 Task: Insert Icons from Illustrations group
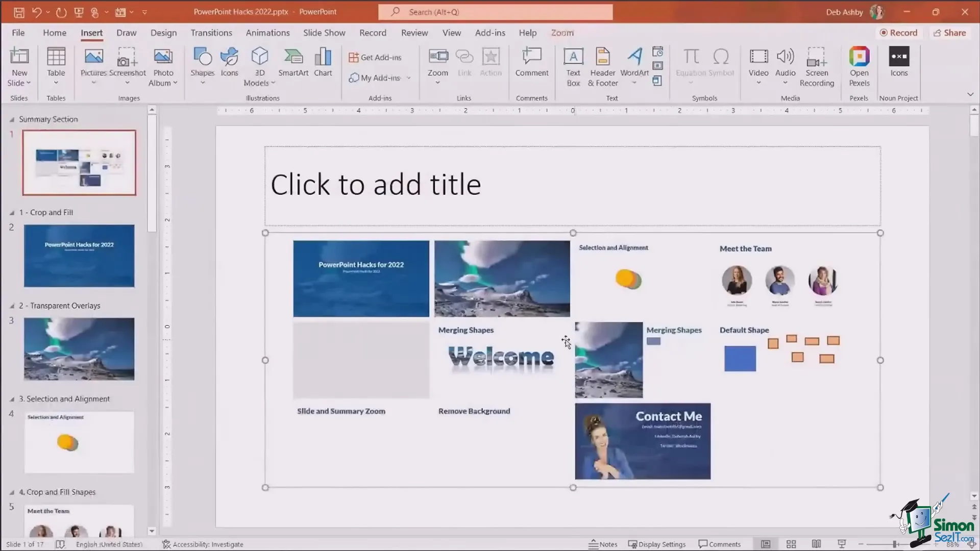[x=230, y=62]
